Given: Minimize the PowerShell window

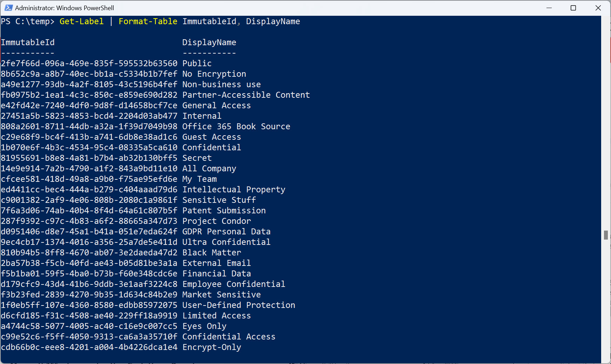Looking at the screenshot, I should [x=549, y=8].
